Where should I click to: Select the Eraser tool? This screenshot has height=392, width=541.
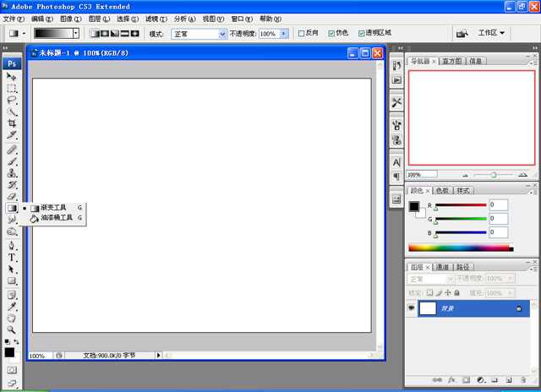(x=11, y=197)
